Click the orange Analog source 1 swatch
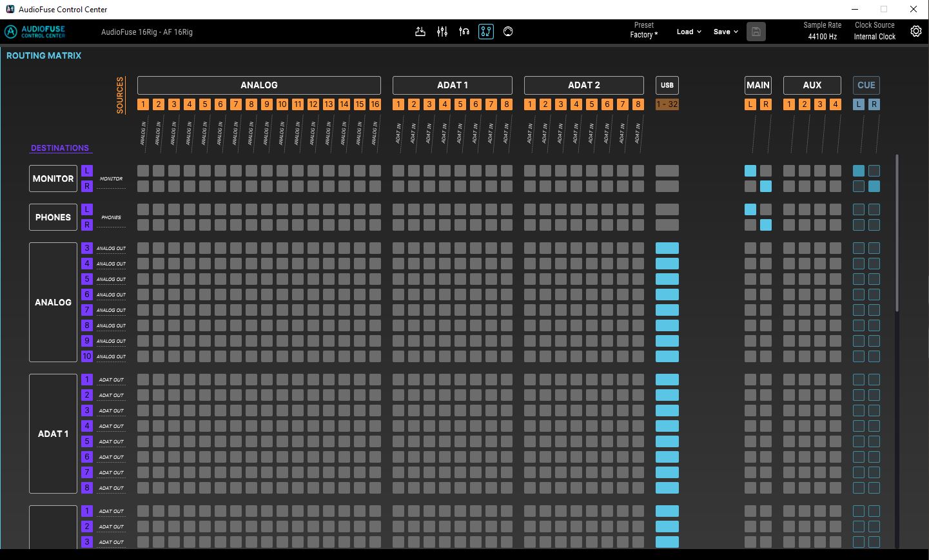929x560 pixels. click(x=143, y=104)
